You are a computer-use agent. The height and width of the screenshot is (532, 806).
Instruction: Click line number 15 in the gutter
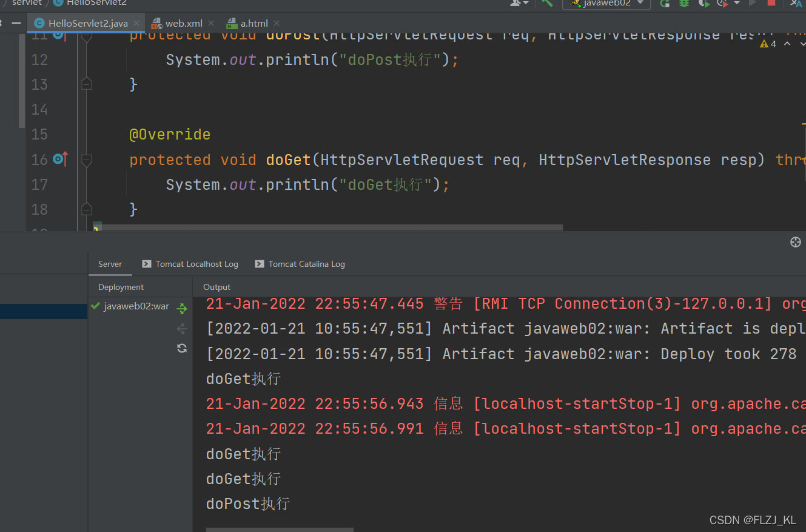39,134
